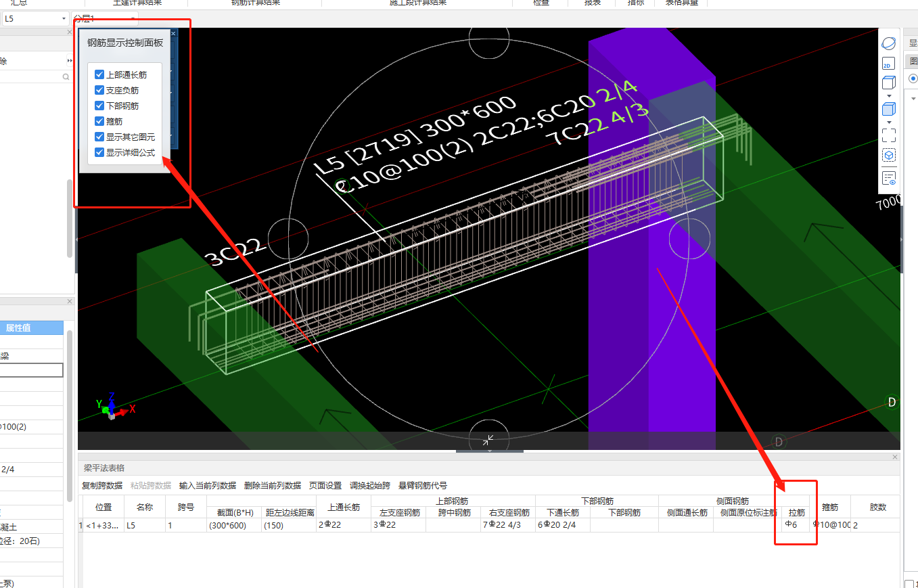Click 左支座钢筋 cell 3⌀22
Image resolution: width=918 pixels, height=588 pixels.
[398, 525]
